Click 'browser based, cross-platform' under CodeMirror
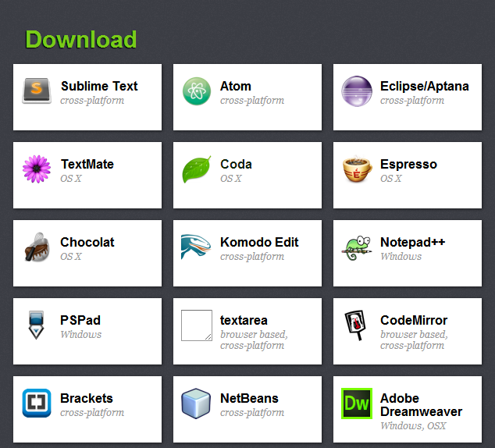495x448 pixels. (x=414, y=340)
